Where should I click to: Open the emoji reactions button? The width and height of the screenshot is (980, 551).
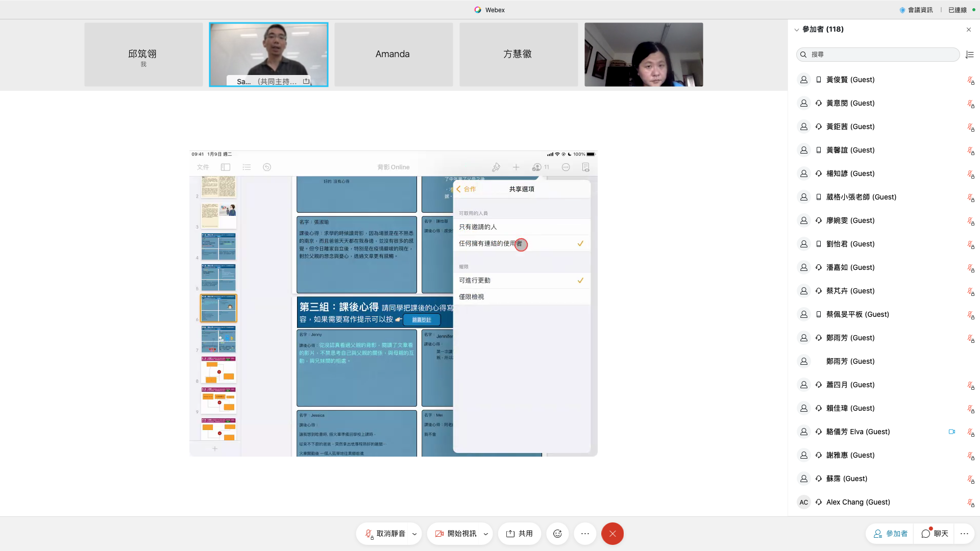[x=557, y=534]
